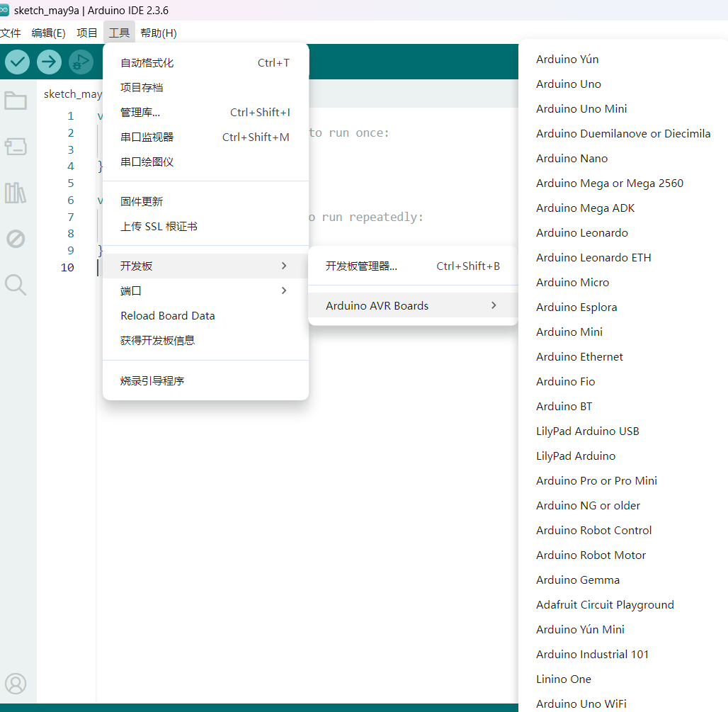728x712 pixels.
Task: Select the Arduino Robot Motor board
Action: tap(623, 555)
